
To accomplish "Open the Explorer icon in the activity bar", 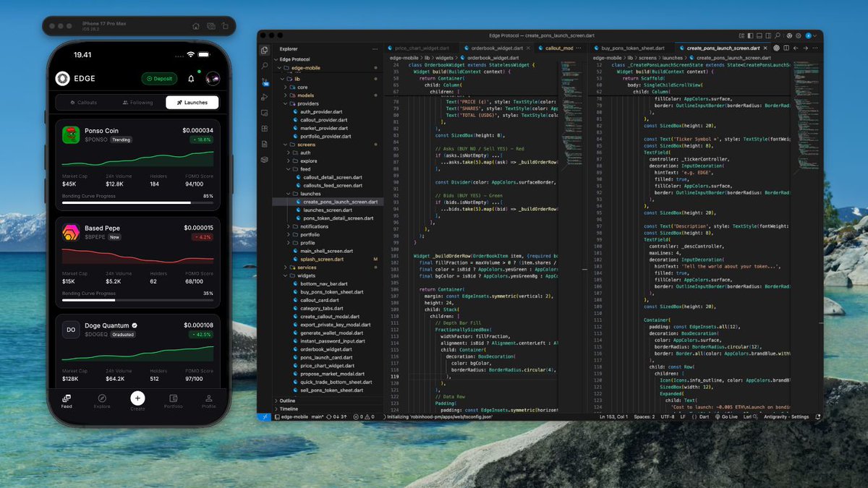I will tap(265, 50).
